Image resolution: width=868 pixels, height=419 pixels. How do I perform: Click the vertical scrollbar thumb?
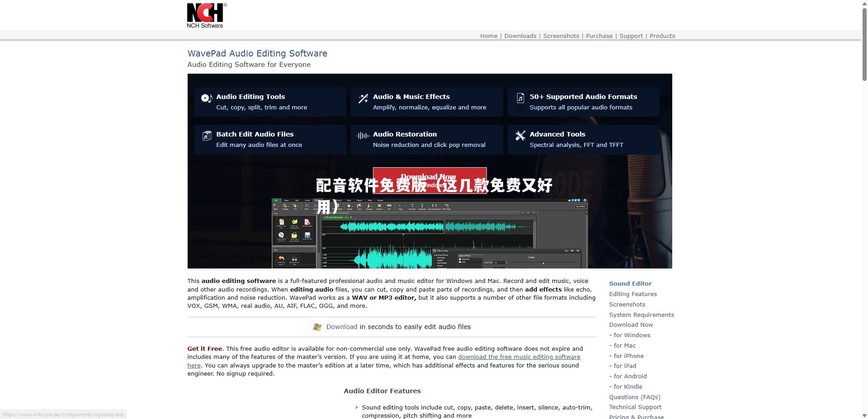point(864,44)
